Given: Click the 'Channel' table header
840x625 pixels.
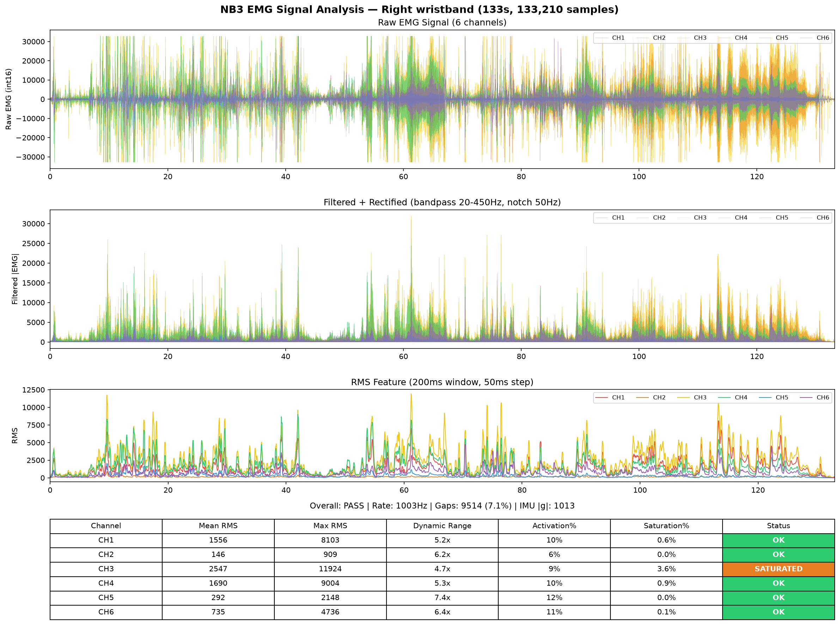Looking at the screenshot, I should click(x=106, y=526).
